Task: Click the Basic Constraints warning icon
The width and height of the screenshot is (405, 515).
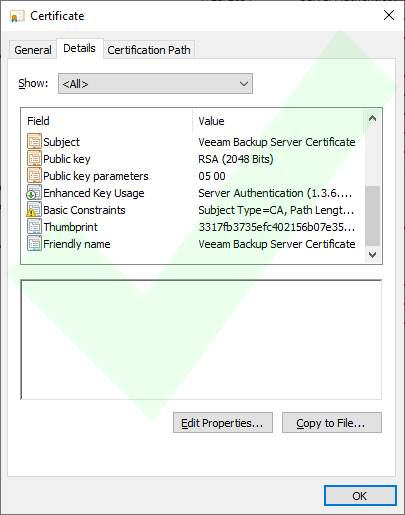Action: (34, 209)
